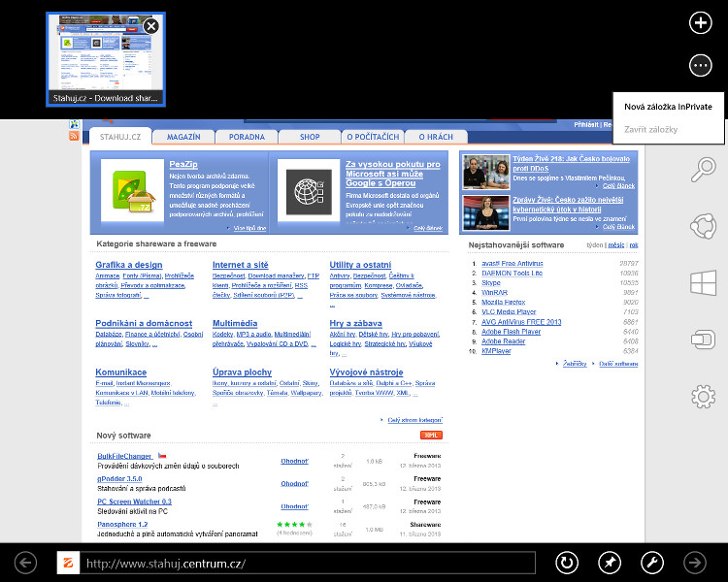Open Utility a ostatní category
728x582 pixels.
(x=360, y=265)
